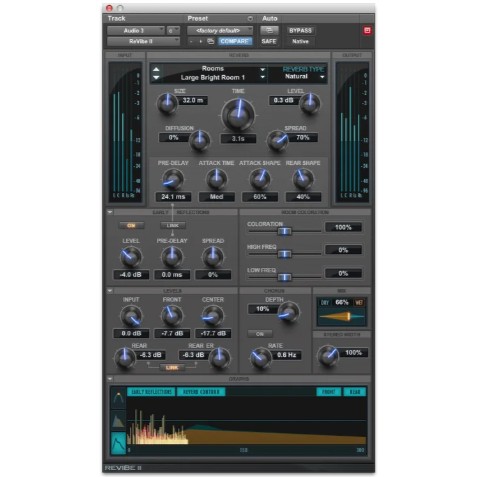Enable automation SAFE mode
Viewport: 477px width, 477px height.
269,41
